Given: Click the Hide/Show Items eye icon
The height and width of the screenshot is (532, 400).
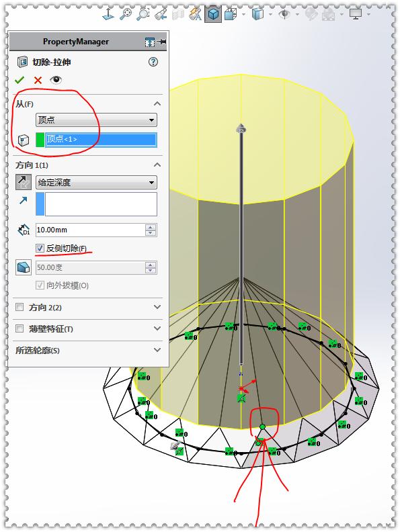Looking at the screenshot, I should point(284,14).
